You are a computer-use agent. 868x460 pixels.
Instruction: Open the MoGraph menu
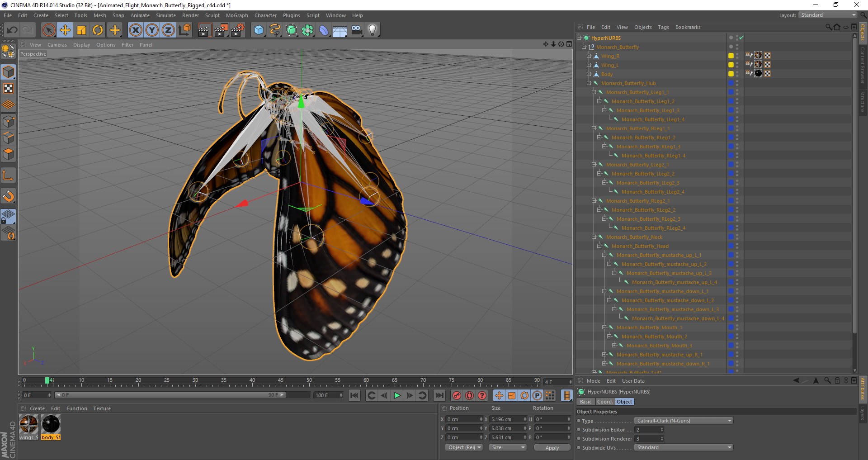coord(237,15)
